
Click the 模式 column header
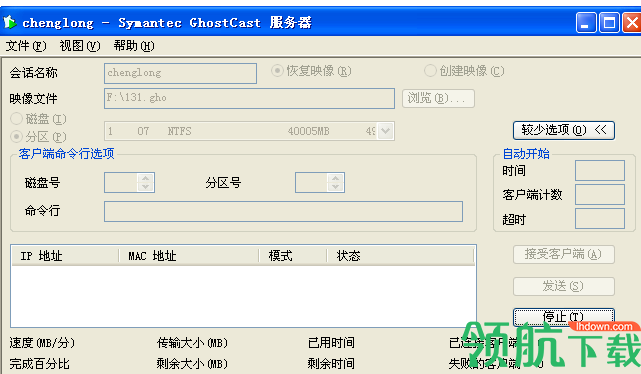point(293,256)
